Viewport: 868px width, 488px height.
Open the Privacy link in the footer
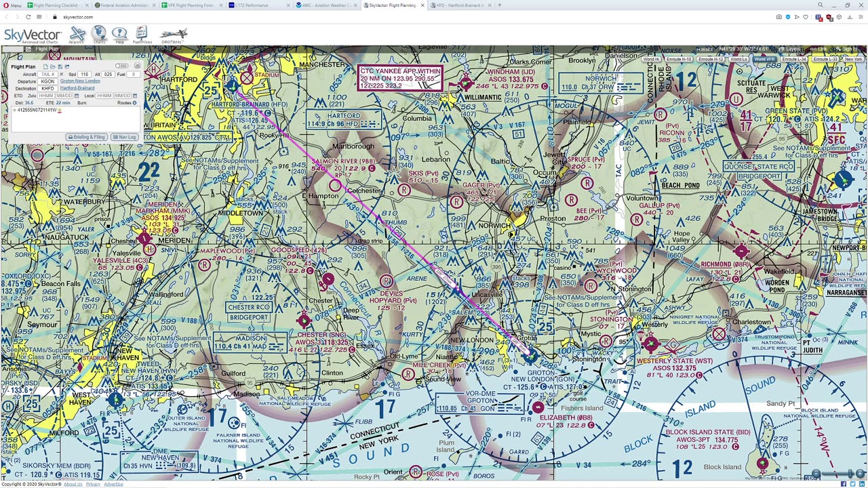point(93,484)
